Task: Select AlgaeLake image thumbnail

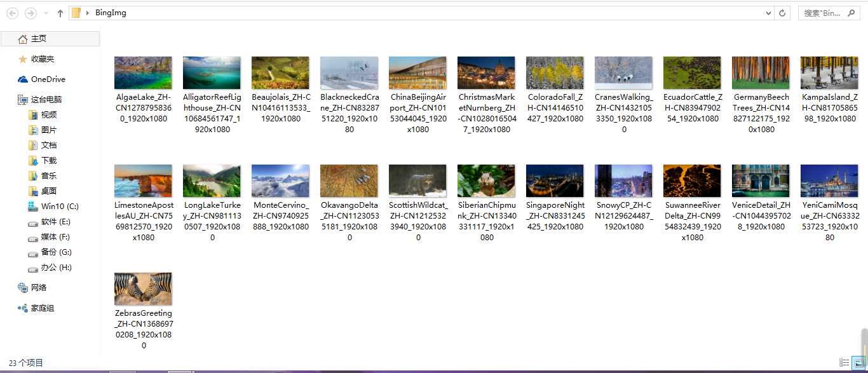Action: (x=143, y=73)
